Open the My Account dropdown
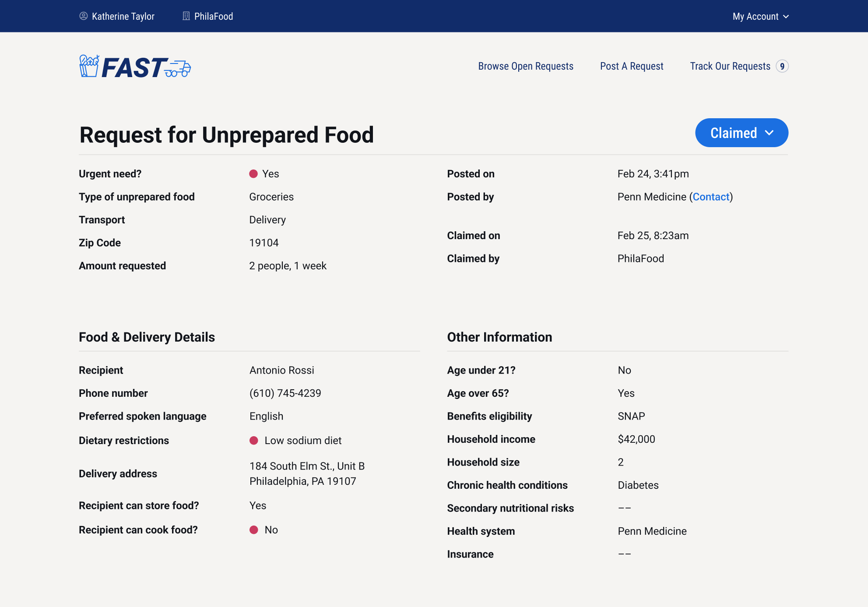Viewport: 868px width, 607px height. pyautogui.click(x=760, y=16)
